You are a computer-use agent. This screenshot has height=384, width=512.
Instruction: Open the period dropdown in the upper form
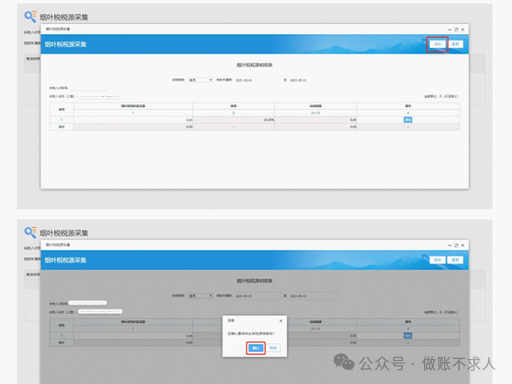click(x=200, y=80)
